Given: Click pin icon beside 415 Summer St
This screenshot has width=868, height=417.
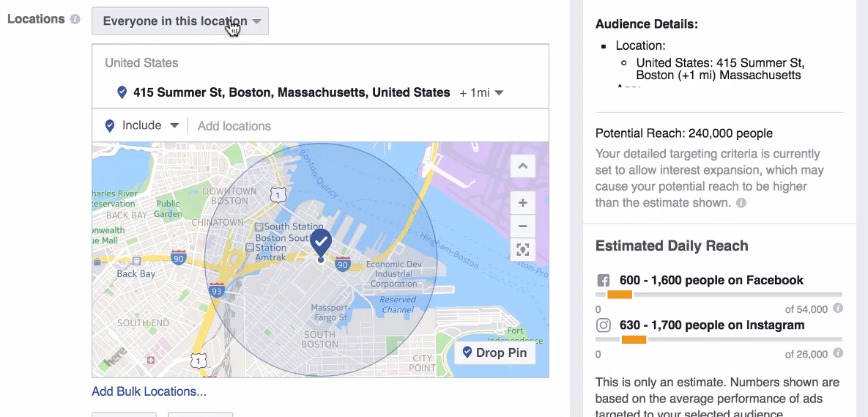Looking at the screenshot, I should [122, 93].
